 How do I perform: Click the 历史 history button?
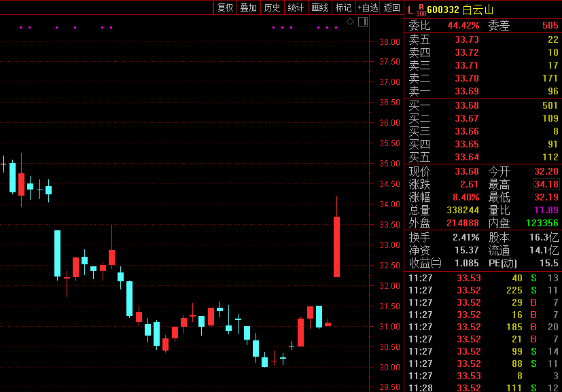point(272,7)
